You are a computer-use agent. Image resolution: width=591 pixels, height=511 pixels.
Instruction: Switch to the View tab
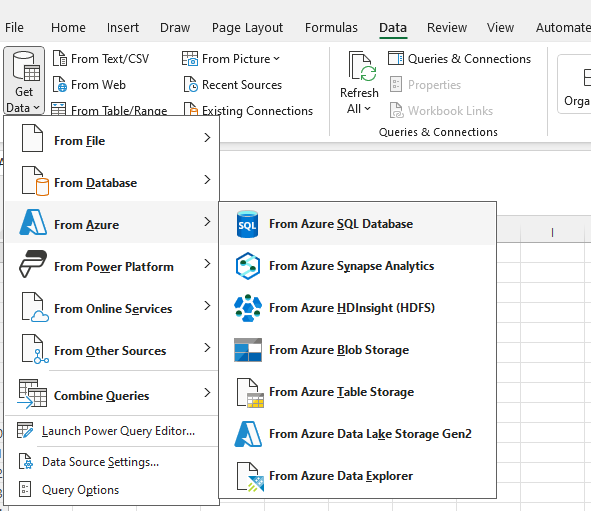500,28
